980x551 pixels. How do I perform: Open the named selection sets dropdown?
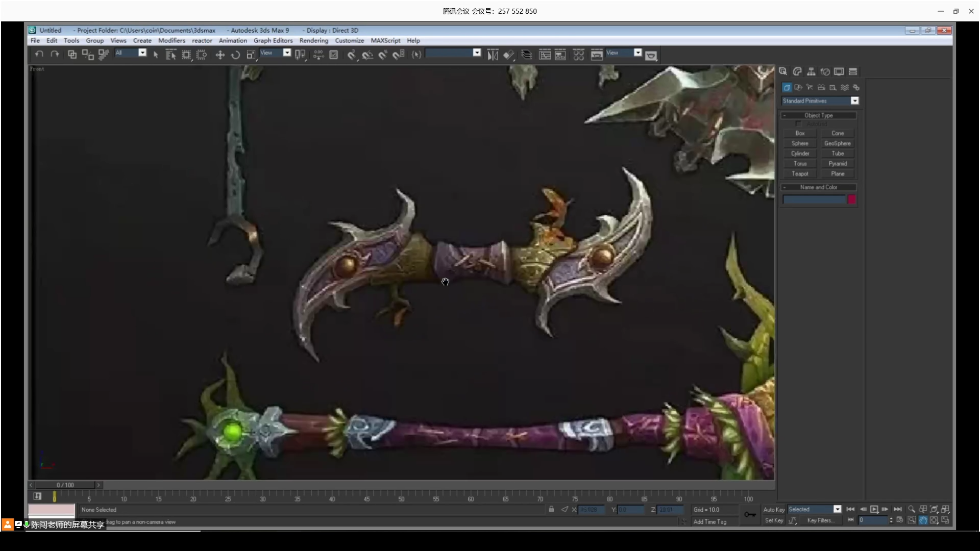[453, 53]
